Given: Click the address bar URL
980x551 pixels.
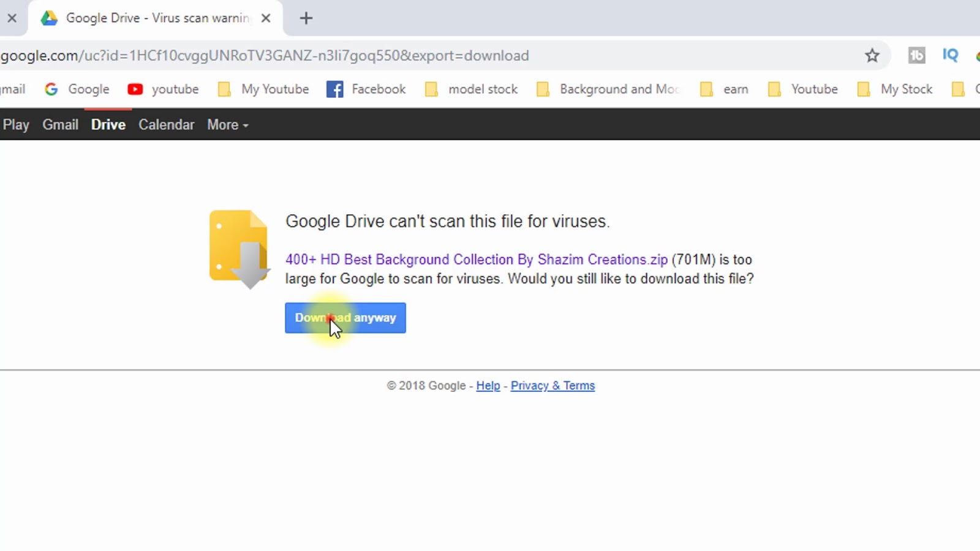Looking at the screenshot, I should click(x=265, y=56).
